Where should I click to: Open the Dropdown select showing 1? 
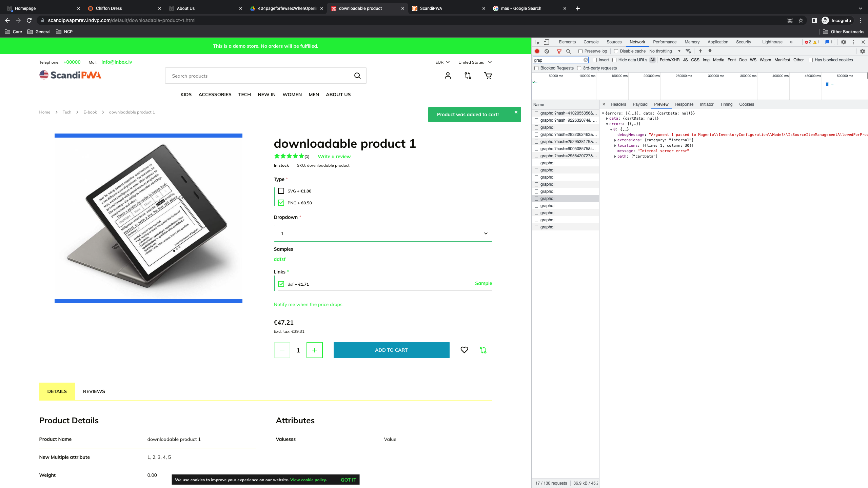point(382,233)
